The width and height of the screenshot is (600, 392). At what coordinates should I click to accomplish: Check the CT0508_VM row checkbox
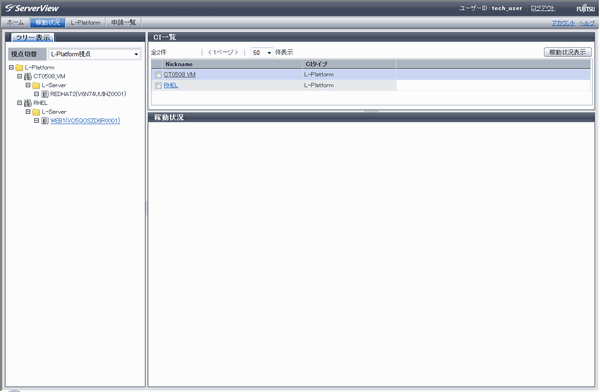click(158, 75)
